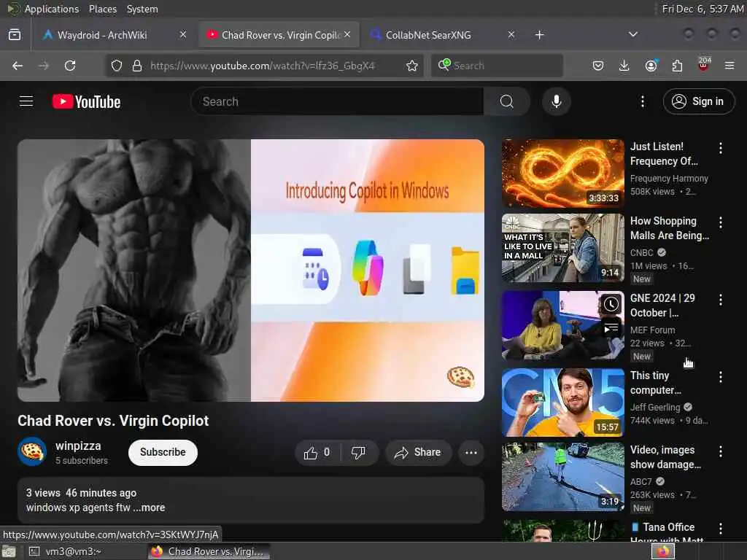The width and height of the screenshot is (747, 560).
Task: Expand description with ...more
Action: coord(149,507)
